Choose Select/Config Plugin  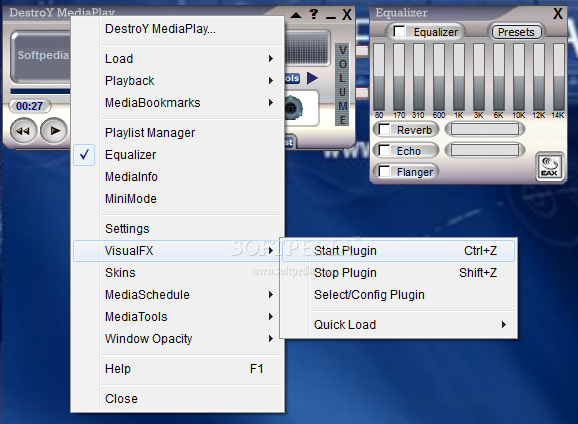tap(398, 295)
